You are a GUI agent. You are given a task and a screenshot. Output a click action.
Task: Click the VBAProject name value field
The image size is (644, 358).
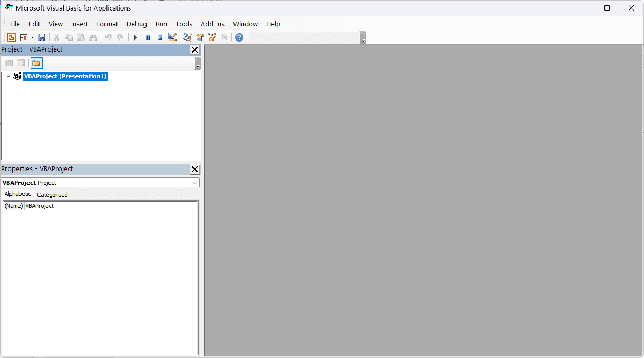pos(111,206)
